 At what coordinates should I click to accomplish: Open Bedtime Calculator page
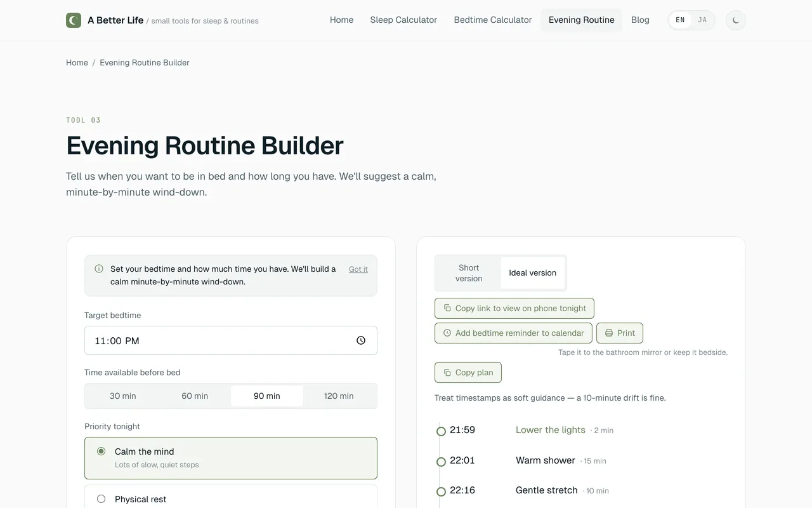493,20
